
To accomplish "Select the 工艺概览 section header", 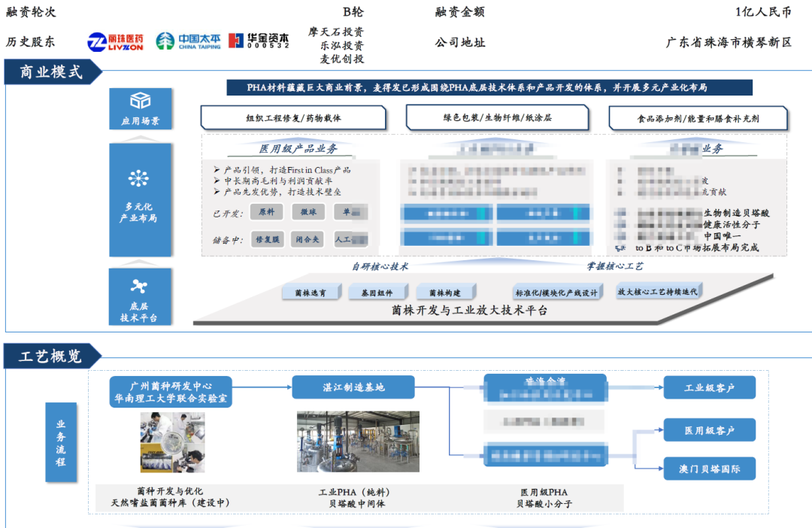I will (x=50, y=356).
